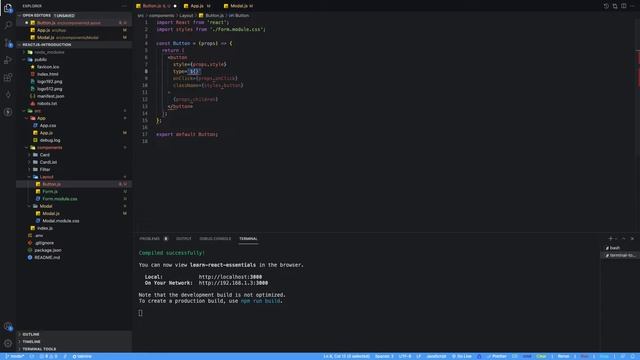Click the JavaScript language mode in status bar
Screen dimensions: 640x360
coord(436,356)
